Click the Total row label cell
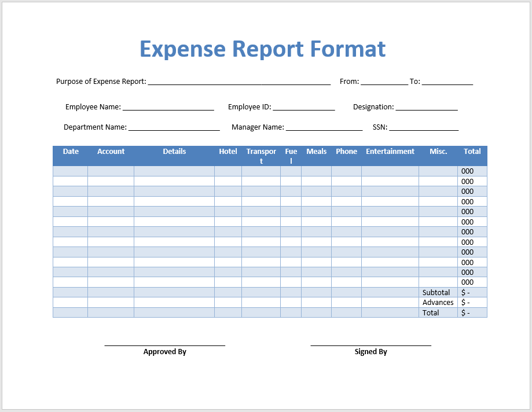532x412 pixels. 430,312
